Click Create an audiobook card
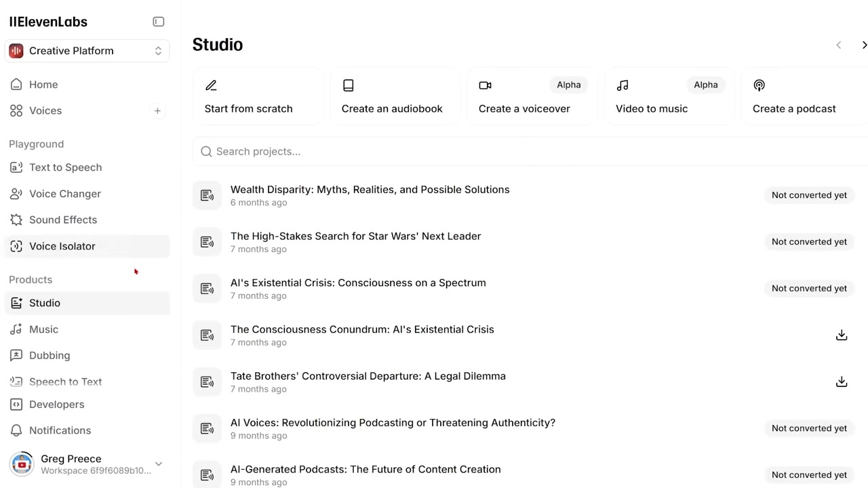Screen dimensions: 868x488 (395, 96)
